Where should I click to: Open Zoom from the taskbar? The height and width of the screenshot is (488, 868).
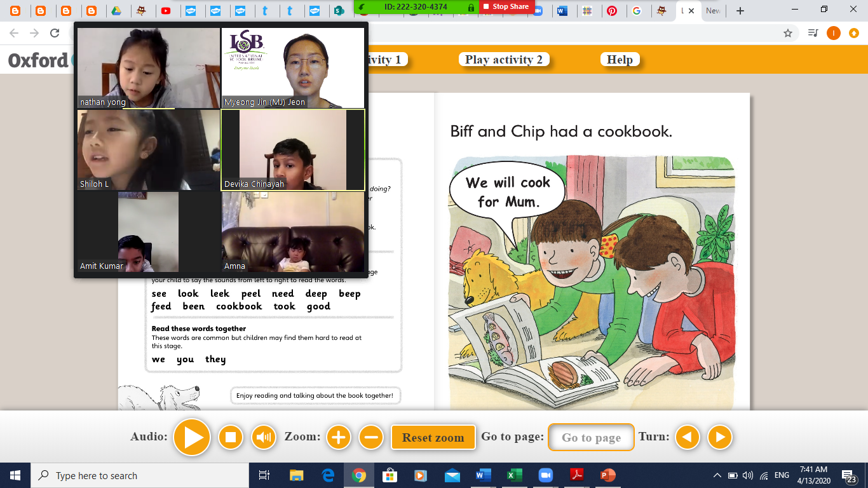(x=545, y=475)
